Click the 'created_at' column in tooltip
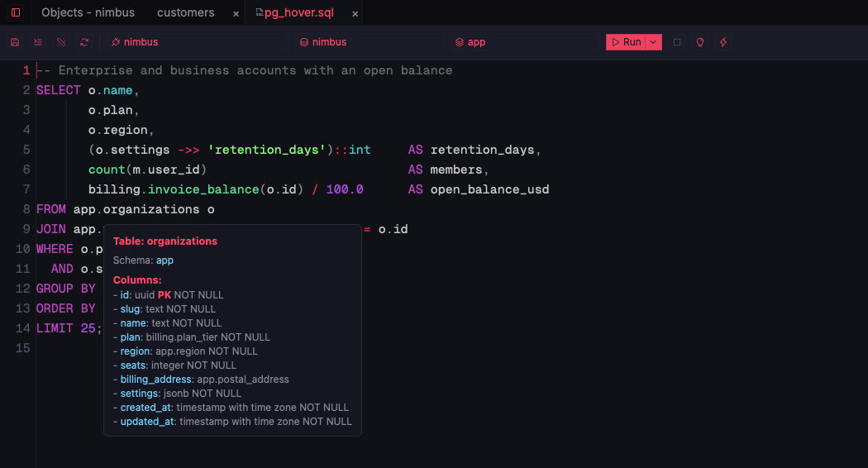This screenshot has width=868, height=468. 145,408
